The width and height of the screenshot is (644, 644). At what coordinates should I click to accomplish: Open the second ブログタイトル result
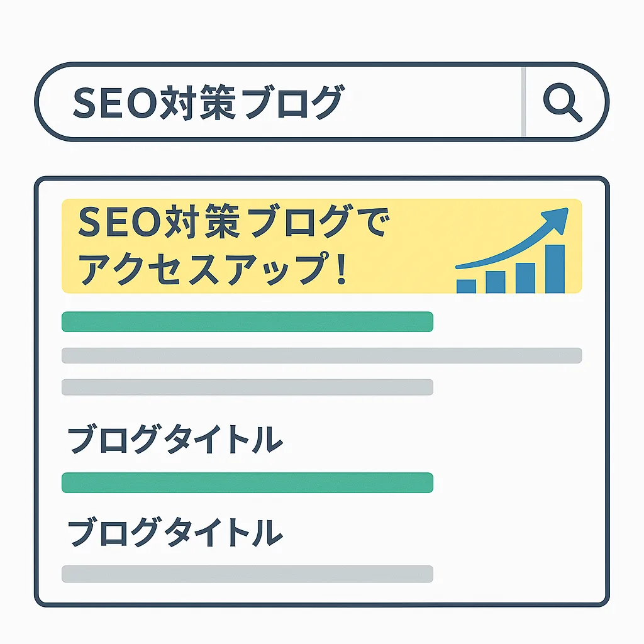click(x=175, y=532)
